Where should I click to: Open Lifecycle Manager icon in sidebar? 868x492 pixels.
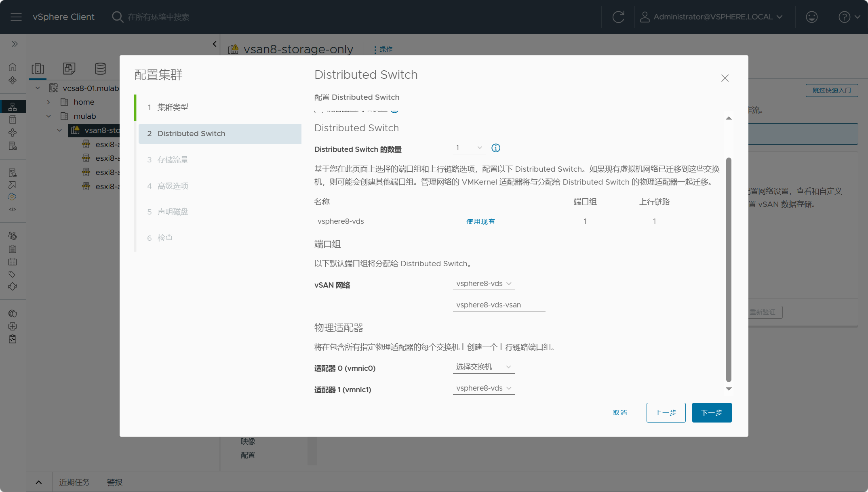[x=13, y=286]
